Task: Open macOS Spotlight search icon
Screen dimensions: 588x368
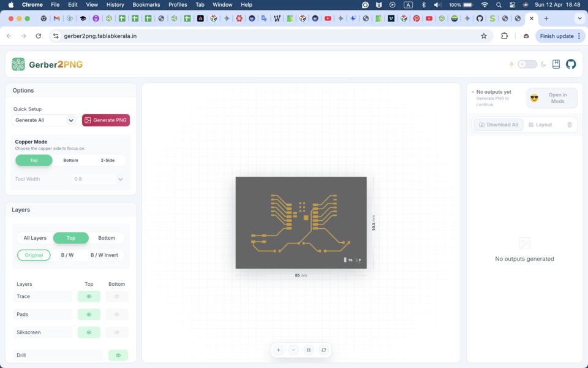Action: click(499, 5)
